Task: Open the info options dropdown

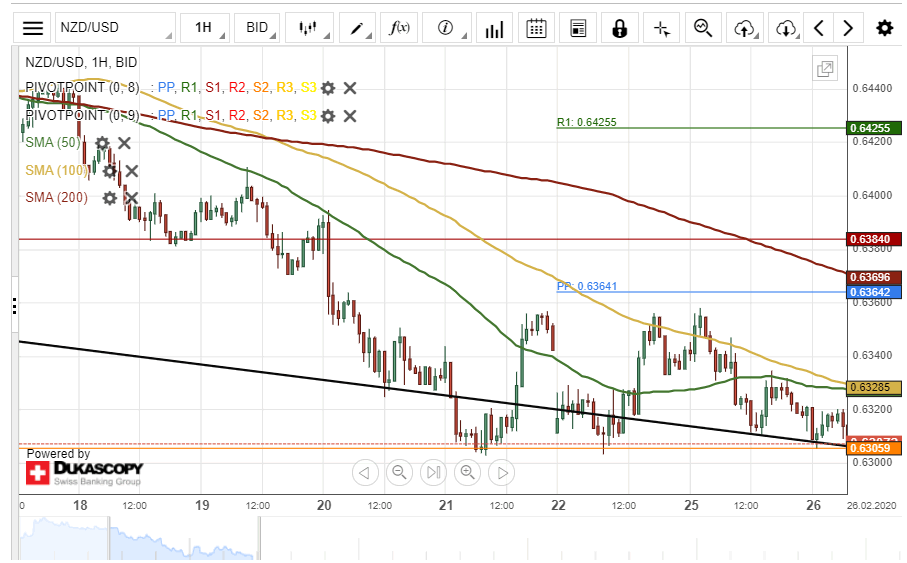Action: (447, 28)
